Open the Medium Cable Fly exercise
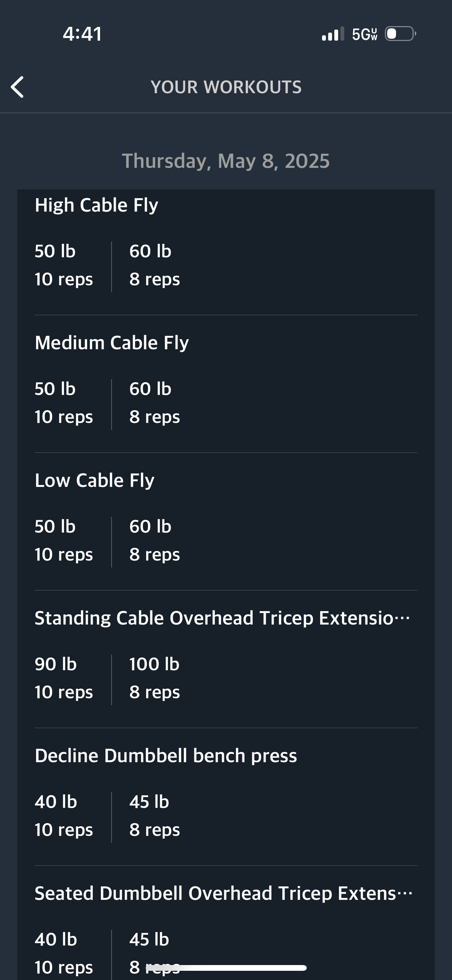The width and height of the screenshot is (452, 980). point(112,343)
